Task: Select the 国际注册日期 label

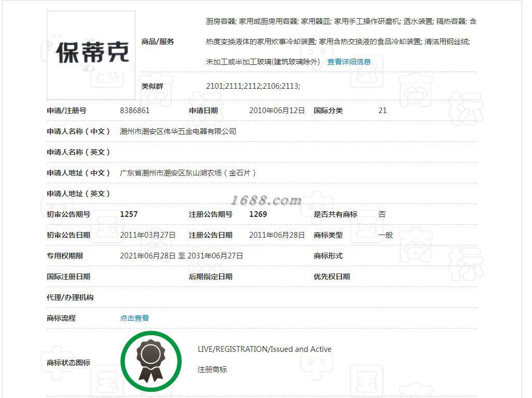Action: point(69,277)
